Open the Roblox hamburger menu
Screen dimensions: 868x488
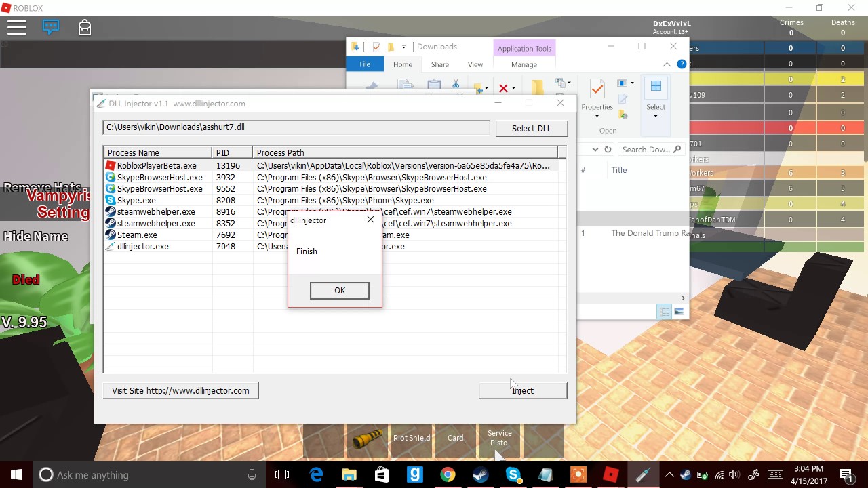(17, 27)
